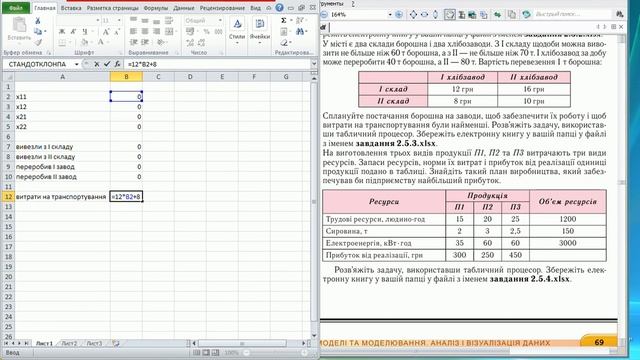Toggle Bold (Ж) formatting
640x360 pixels.
pyautogui.click(x=62, y=31)
